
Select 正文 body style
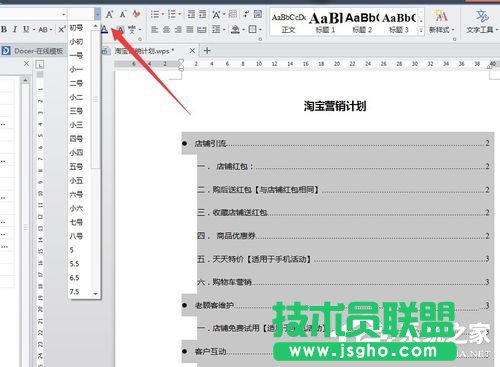coord(288,22)
